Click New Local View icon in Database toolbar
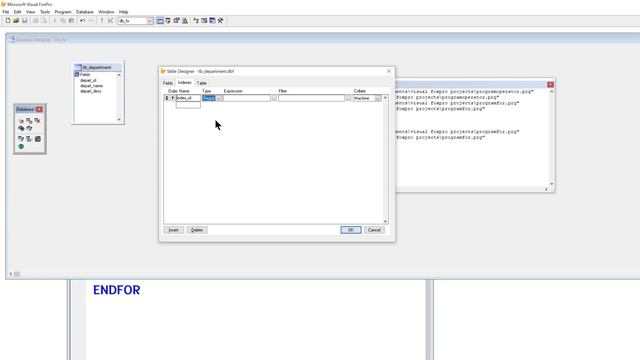 [x=29, y=129]
